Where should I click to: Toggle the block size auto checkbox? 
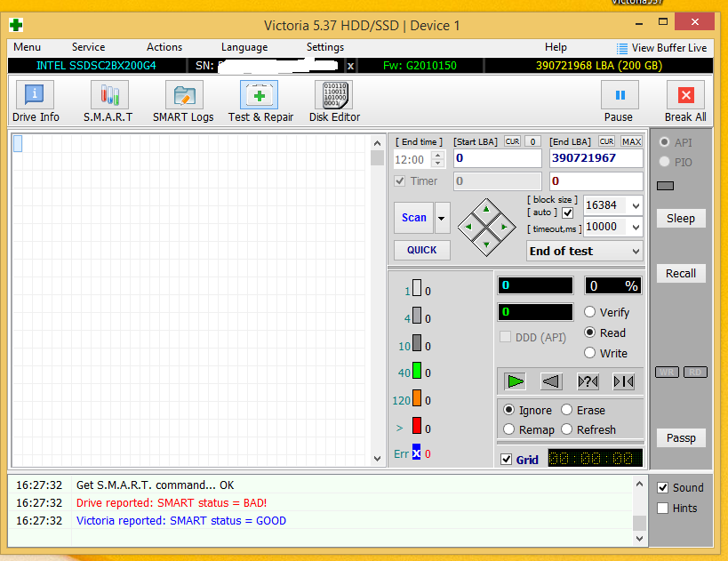(x=567, y=212)
